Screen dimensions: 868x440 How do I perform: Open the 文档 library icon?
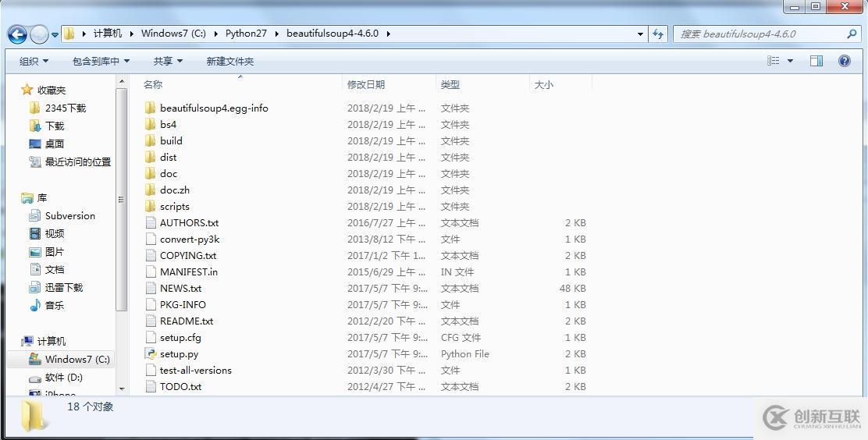click(x=35, y=269)
